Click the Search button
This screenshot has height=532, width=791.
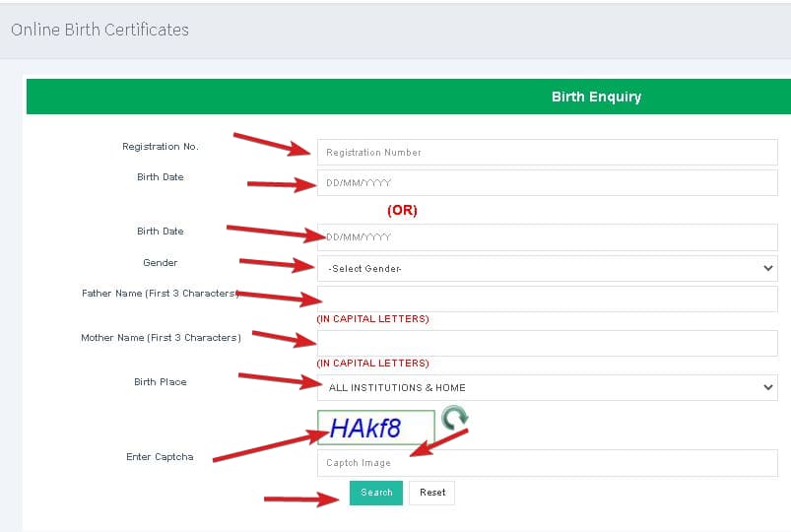tap(376, 493)
